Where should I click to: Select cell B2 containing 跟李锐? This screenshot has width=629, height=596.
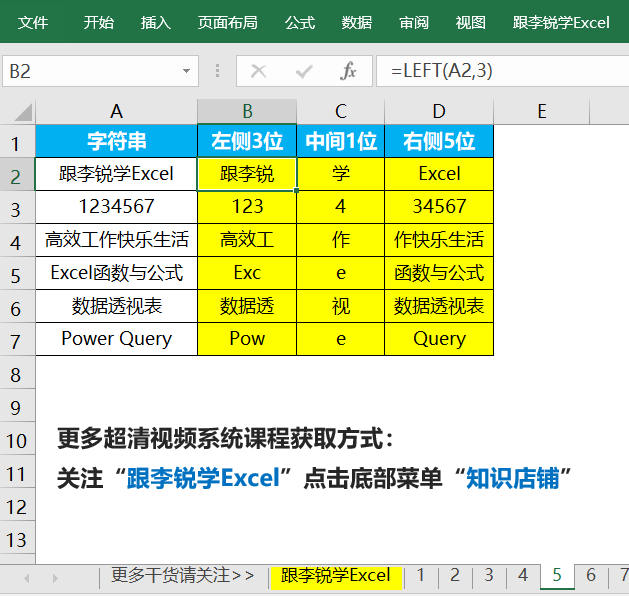pyautogui.click(x=247, y=174)
